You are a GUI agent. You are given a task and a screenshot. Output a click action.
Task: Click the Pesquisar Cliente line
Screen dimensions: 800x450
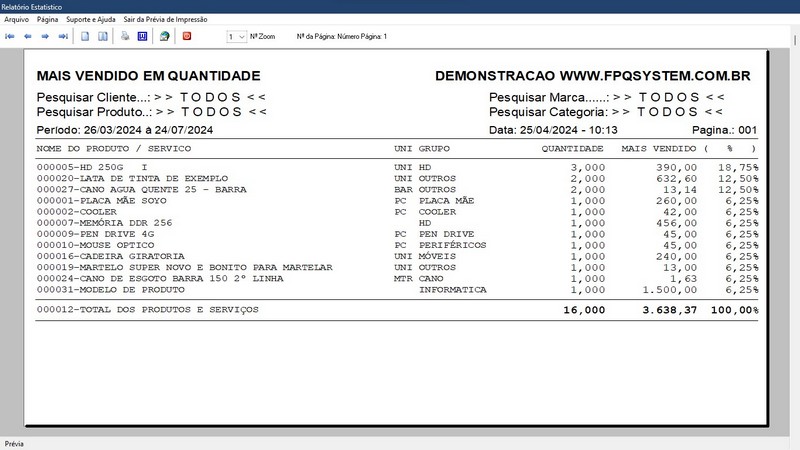point(151,97)
